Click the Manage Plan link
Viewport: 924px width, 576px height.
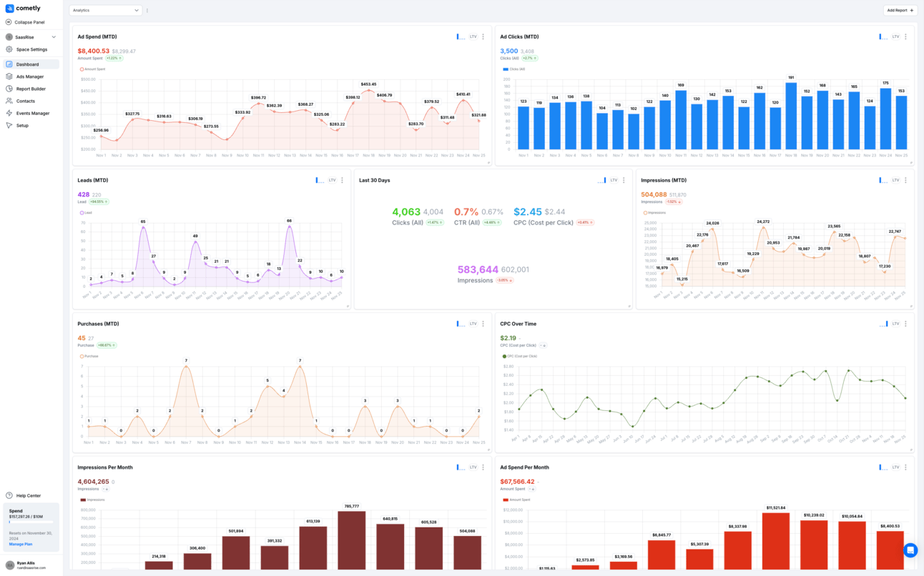[x=21, y=544]
